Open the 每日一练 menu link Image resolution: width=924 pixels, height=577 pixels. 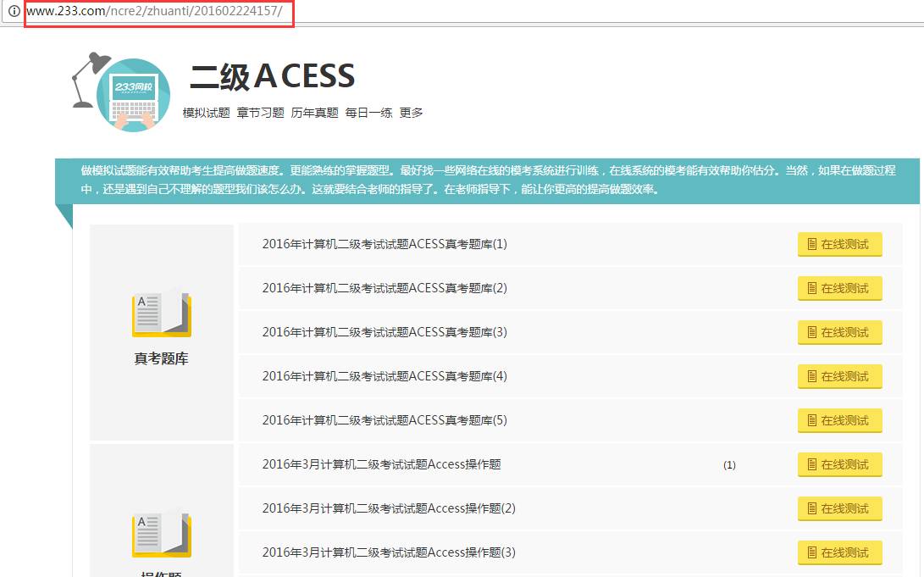tap(369, 113)
